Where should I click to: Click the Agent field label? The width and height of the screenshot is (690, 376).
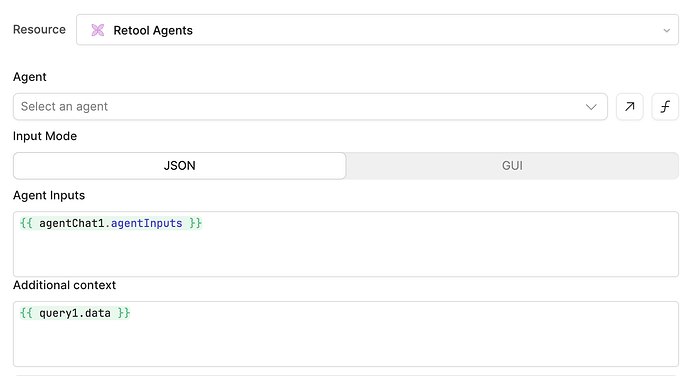tap(29, 77)
